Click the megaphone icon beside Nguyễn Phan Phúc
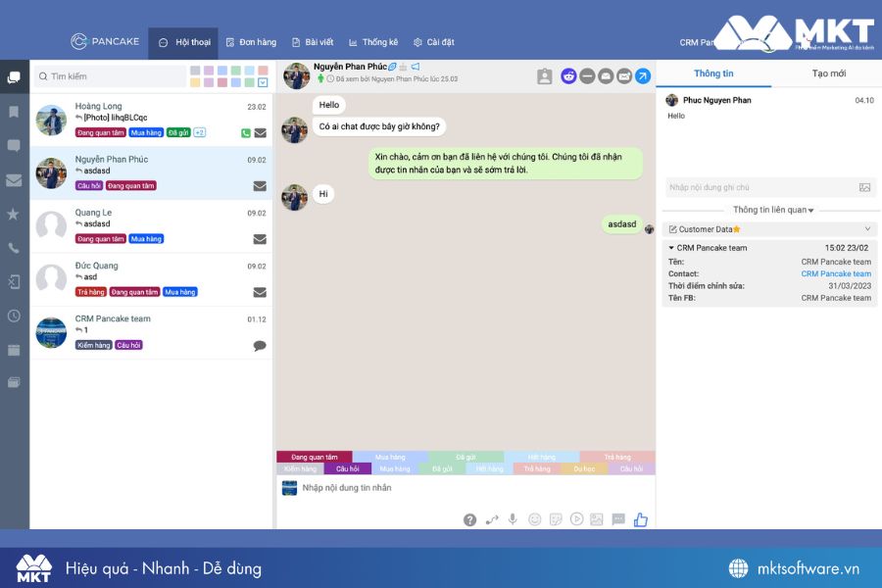This screenshot has height=588, width=882. coord(416,67)
